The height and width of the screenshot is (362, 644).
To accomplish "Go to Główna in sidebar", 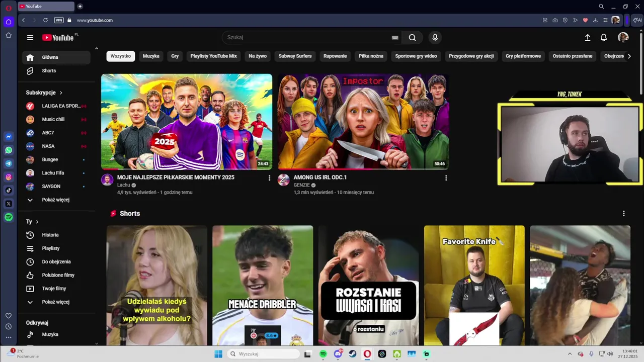I will click(x=56, y=57).
